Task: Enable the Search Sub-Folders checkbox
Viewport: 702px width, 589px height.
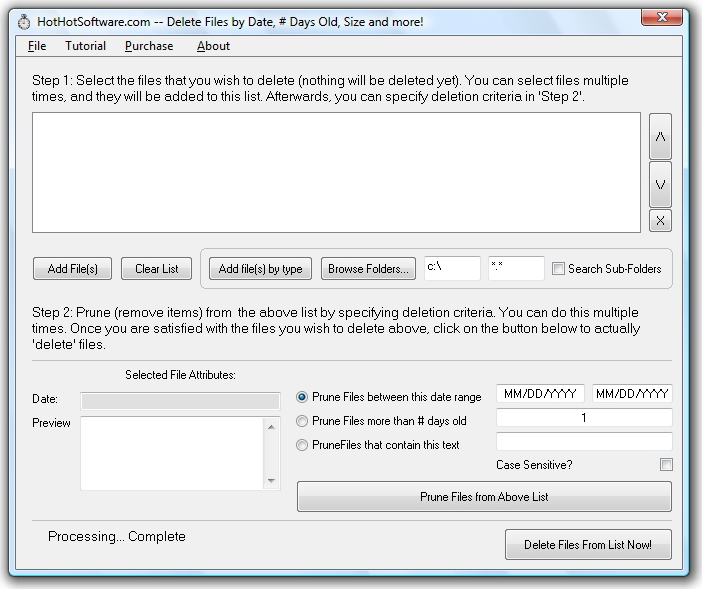Action: (x=559, y=268)
